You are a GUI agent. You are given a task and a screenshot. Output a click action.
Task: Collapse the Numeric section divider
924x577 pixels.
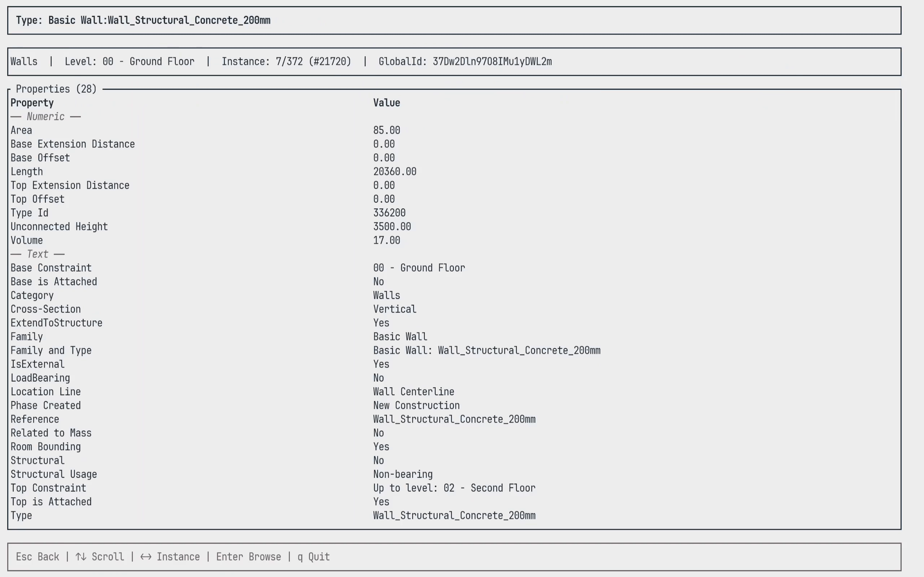point(45,116)
